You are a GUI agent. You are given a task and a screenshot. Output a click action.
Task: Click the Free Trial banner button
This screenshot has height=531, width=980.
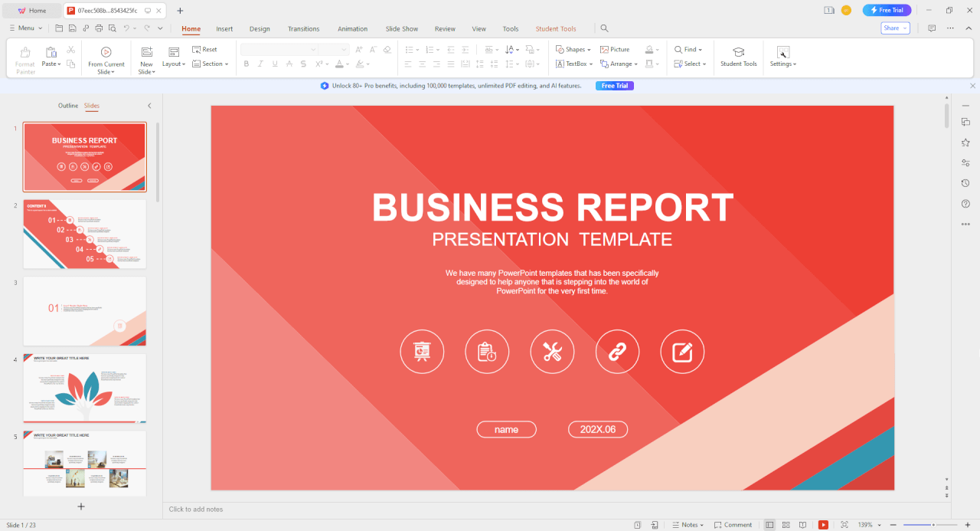[614, 86]
